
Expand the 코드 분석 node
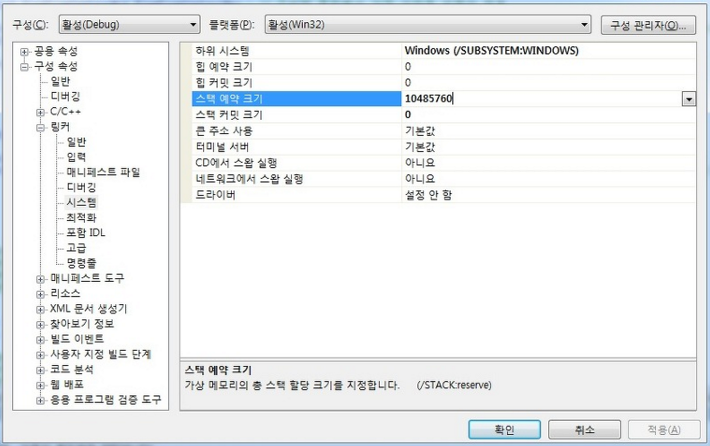coord(41,370)
